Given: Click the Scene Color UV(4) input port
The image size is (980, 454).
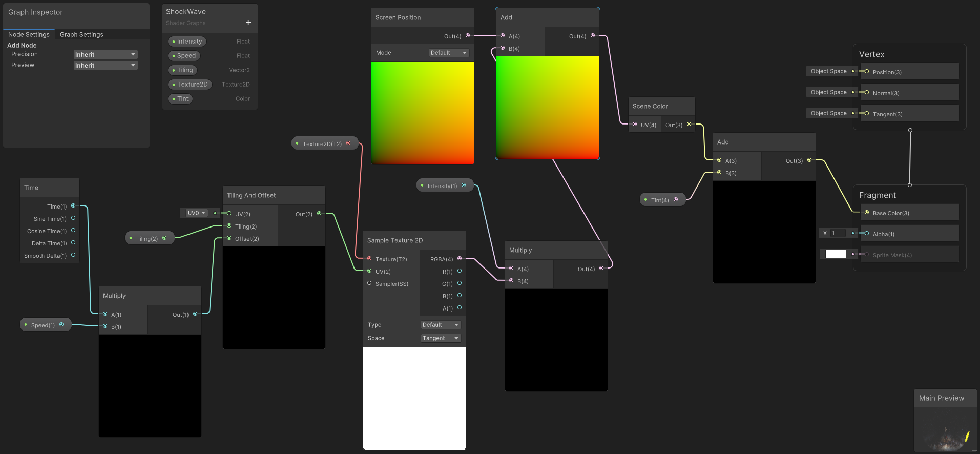Looking at the screenshot, I should point(635,125).
